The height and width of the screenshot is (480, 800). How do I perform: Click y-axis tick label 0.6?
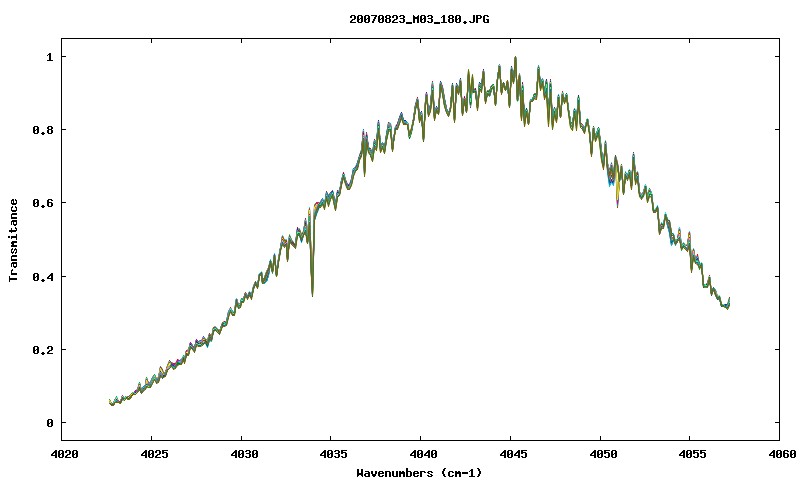(43, 203)
